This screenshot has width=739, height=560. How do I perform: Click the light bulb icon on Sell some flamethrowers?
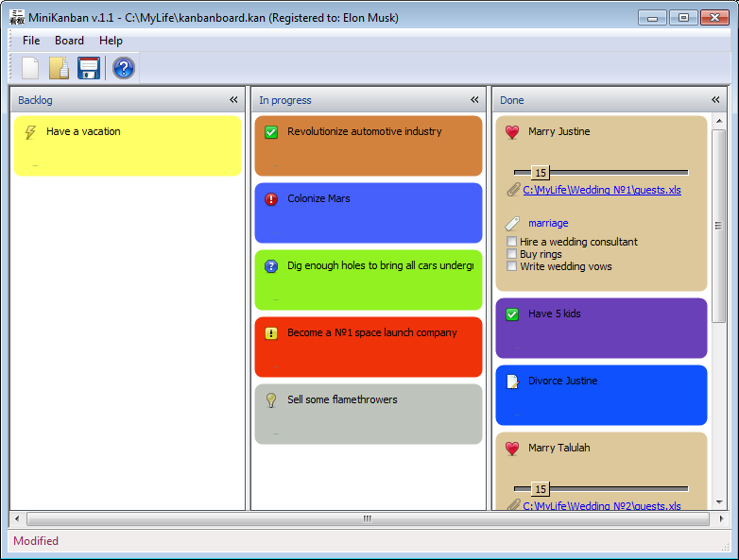pos(271,400)
